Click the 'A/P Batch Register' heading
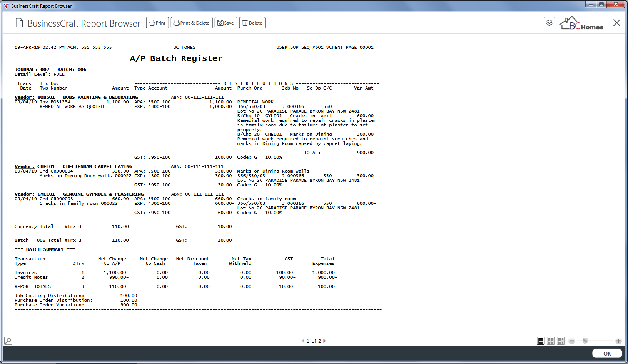The height and width of the screenshot is (364, 628). pos(176,58)
